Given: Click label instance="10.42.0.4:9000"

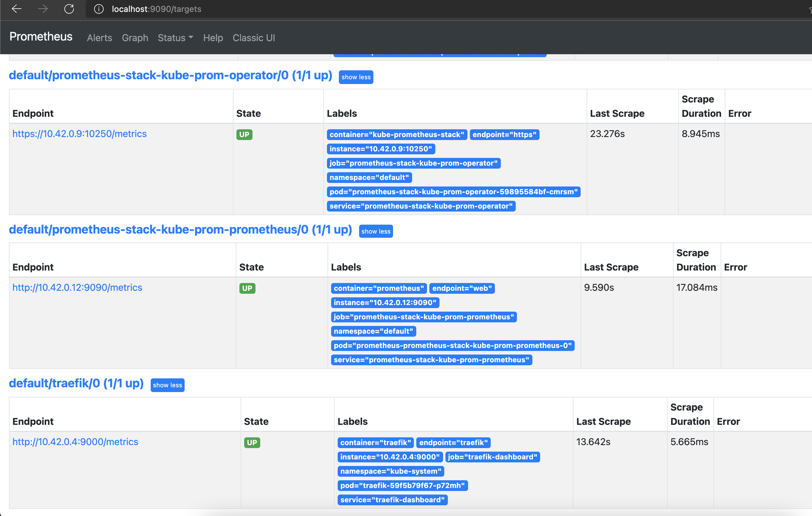Looking at the screenshot, I should click(390, 457).
